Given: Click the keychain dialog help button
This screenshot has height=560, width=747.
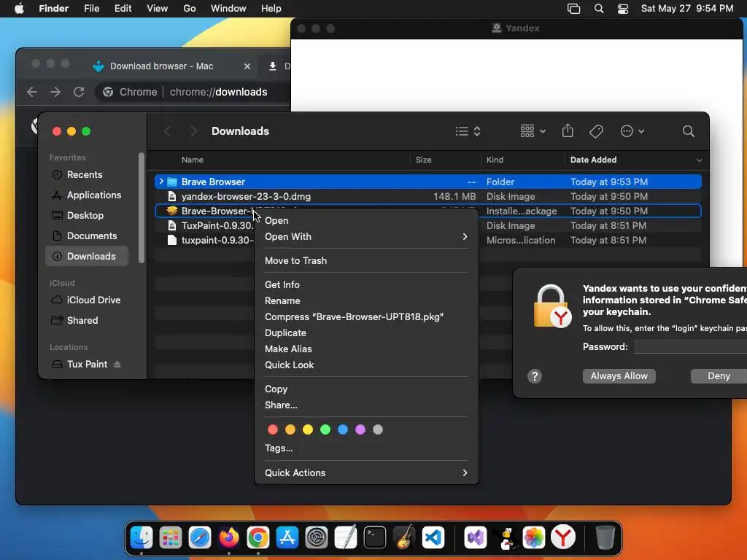Looking at the screenshot, I should coord(535,376).
